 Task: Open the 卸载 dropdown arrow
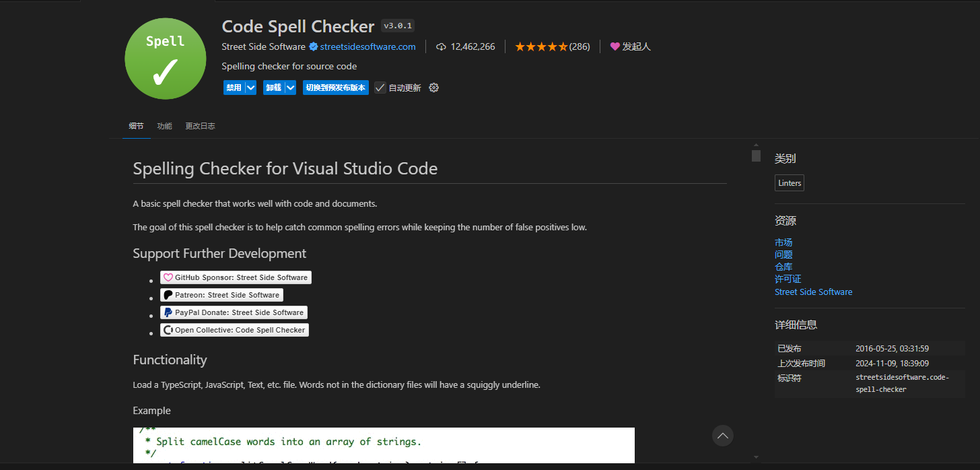[289, 88]
